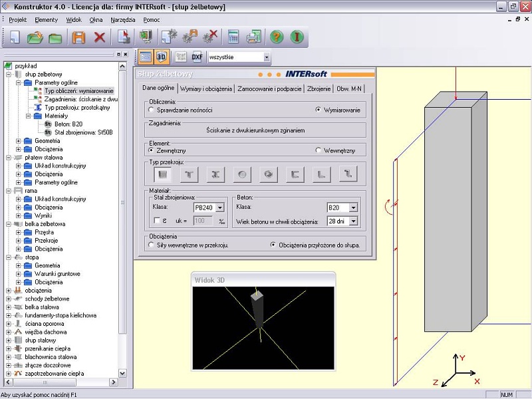Image resolution: width=532 pixels, height=399 pixels.
Task: Click the Graf Kon toolbar icon
Action: (x=181, y=57)
